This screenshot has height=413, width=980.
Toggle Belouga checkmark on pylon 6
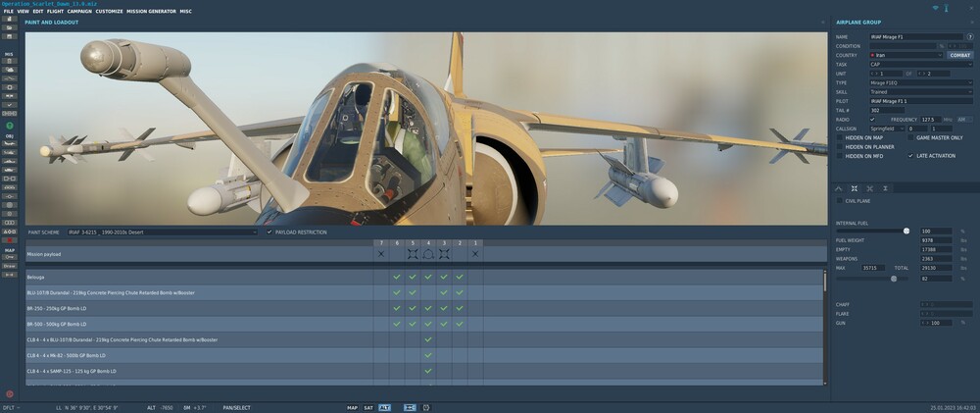(396, 277)
